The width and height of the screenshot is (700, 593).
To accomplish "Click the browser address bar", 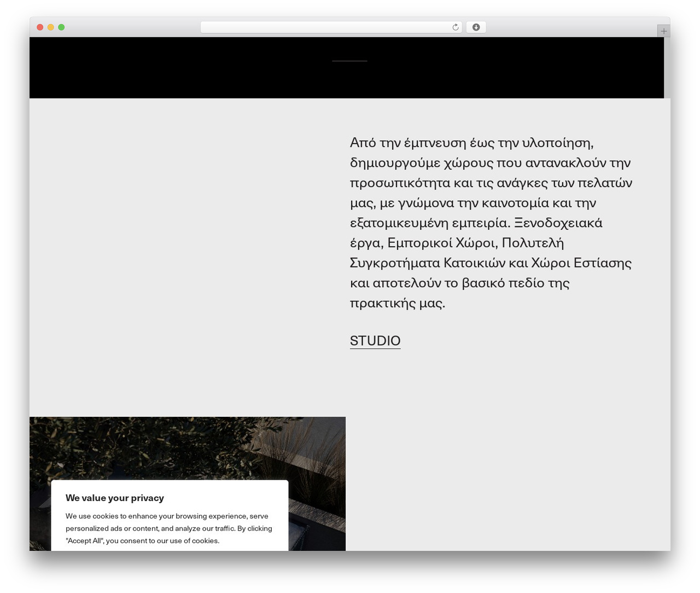I will click(331, 27).
